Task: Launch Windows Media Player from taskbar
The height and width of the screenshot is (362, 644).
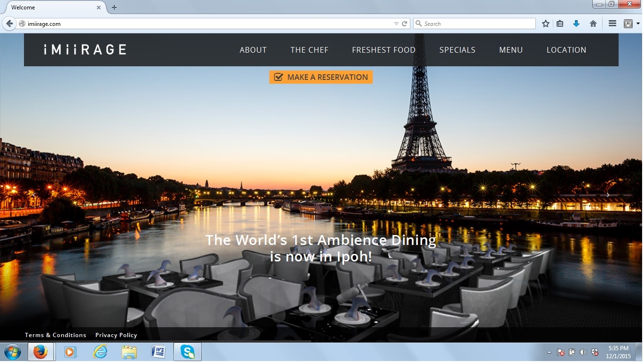Action: [71, 352]
